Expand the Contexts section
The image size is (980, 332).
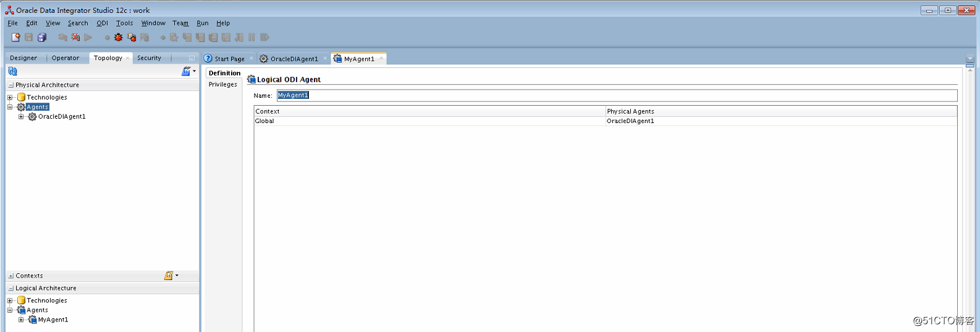(11, 276)
